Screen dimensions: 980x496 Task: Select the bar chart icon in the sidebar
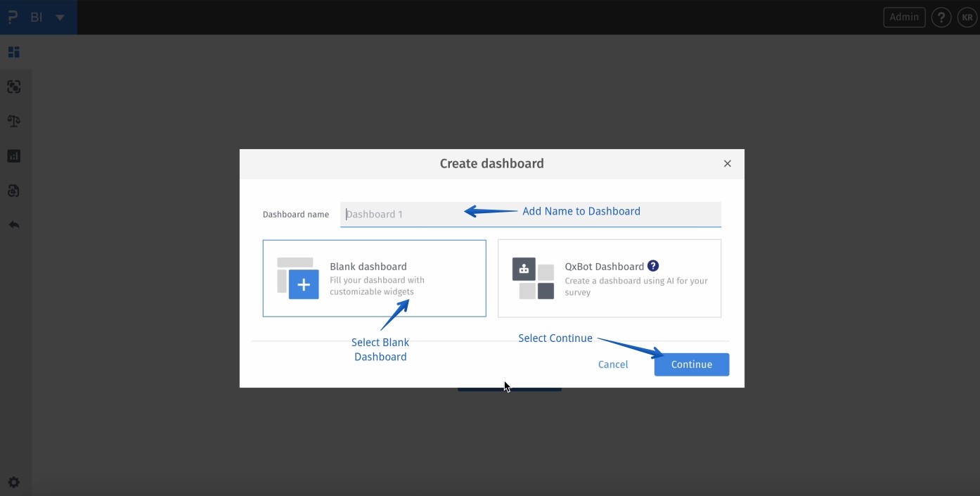click(14, 156)
